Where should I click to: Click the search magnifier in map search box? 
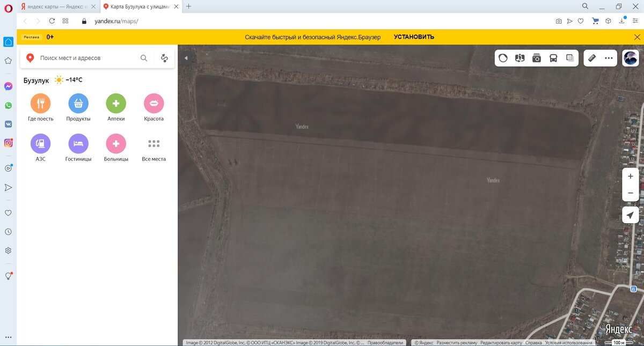tap(144, 58)
